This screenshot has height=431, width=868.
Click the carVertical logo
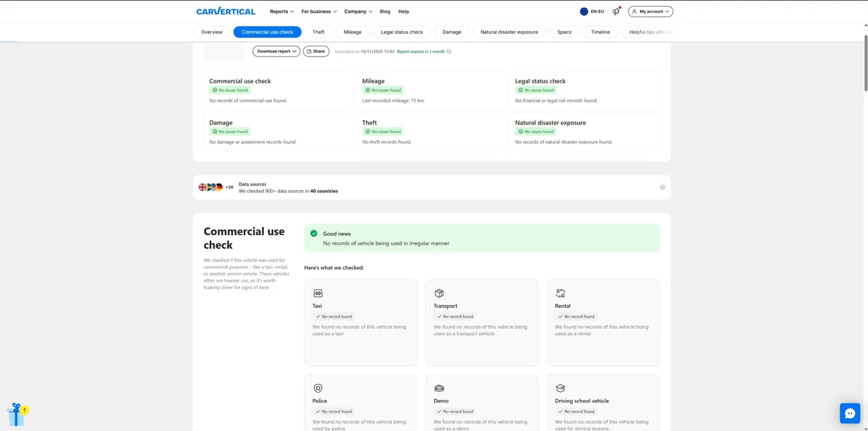click(x=226, y=12)
